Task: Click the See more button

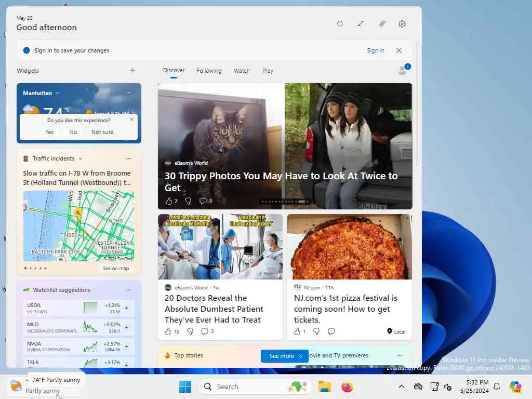Action: coord(284,356)
